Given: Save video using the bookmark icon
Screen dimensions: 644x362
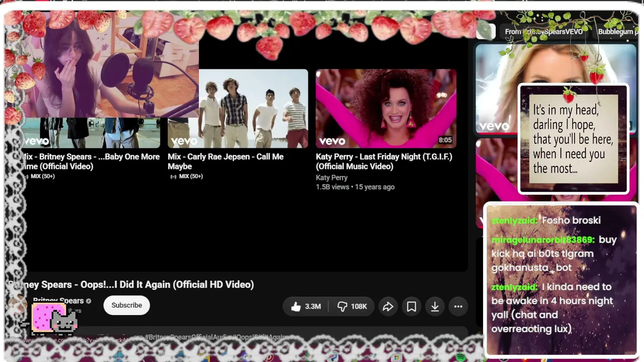Looking at the screenshot, I should pyautogui.click(x=412, y=306).
